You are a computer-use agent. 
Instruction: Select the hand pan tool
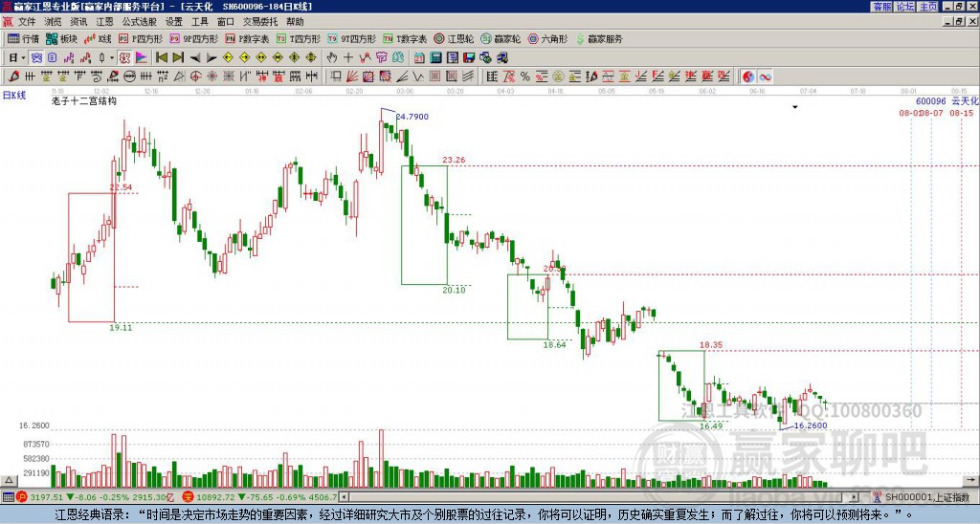[x=332, y=58]
